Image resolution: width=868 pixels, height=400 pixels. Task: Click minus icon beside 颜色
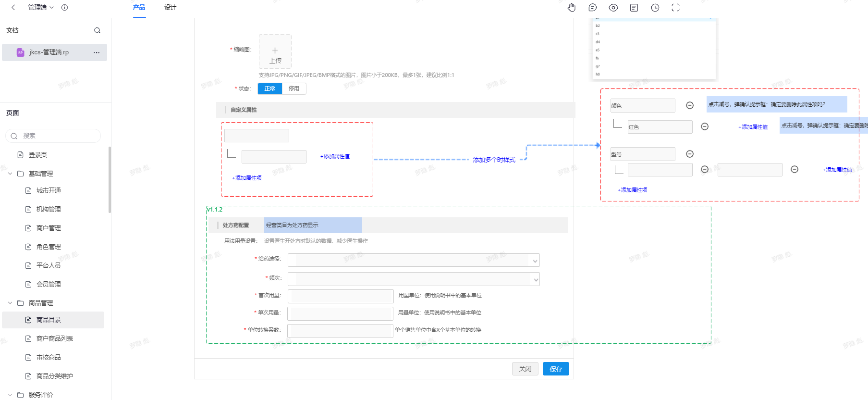coord(690,105)
